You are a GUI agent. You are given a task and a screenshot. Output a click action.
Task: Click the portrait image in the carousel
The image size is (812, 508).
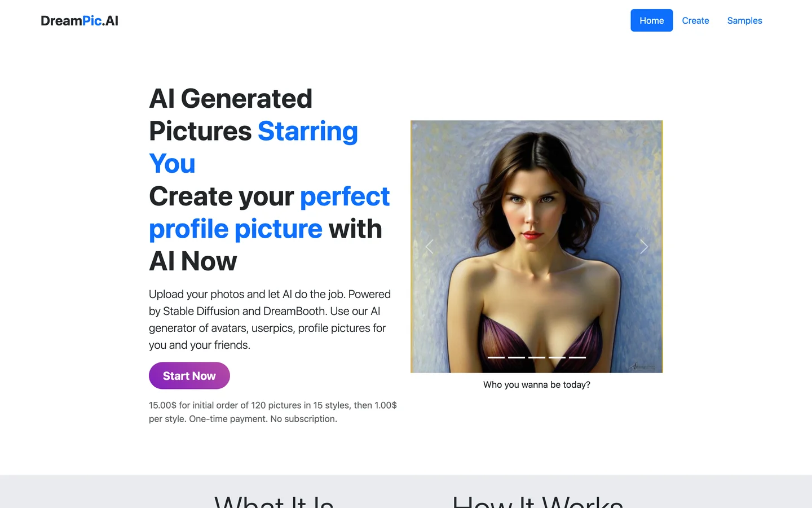pos(537,247)
